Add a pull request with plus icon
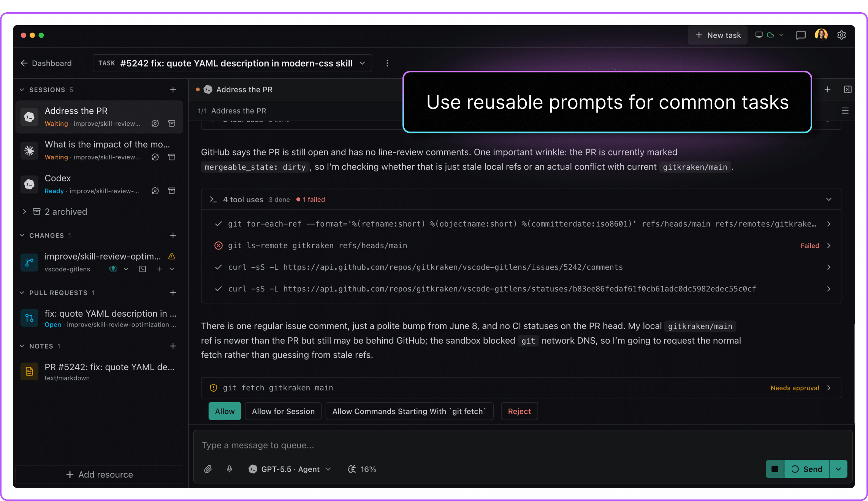This screenshot has height=501, width=868. click(x=173, y=293)
